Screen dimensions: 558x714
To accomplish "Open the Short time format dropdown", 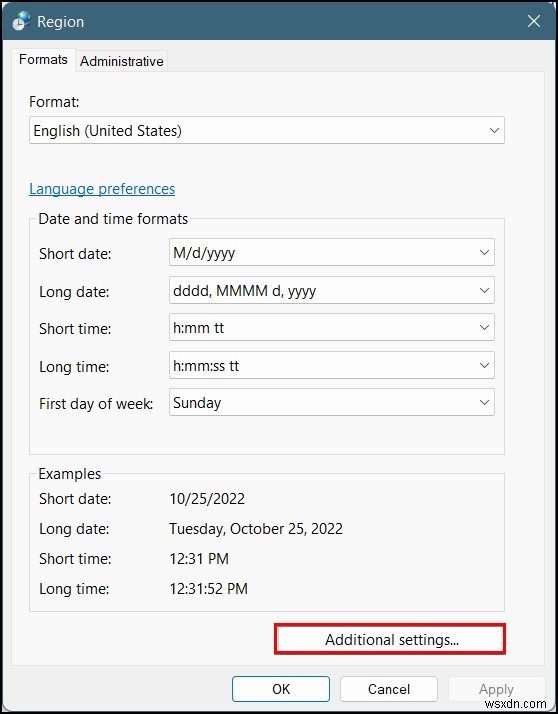I will [x=332, y=327].
